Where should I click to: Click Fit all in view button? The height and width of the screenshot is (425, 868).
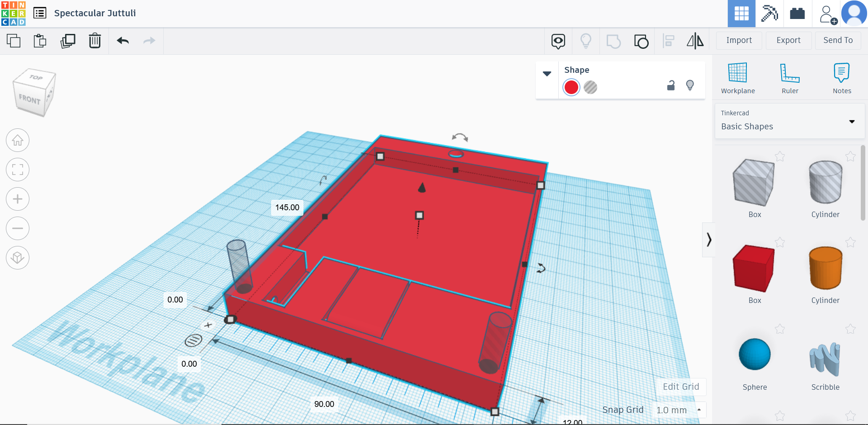coord(18,170)
